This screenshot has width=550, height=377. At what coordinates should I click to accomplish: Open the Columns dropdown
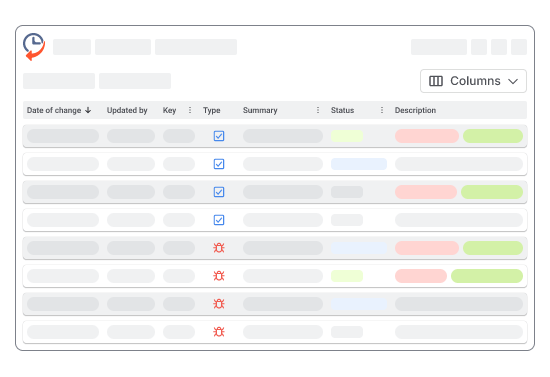coord(473,81)
